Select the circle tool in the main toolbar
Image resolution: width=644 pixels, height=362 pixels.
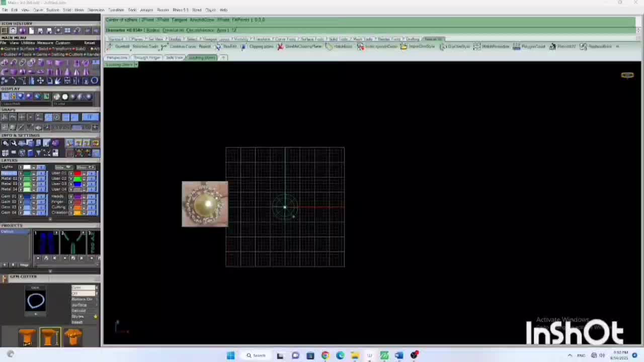coord(94,80)
